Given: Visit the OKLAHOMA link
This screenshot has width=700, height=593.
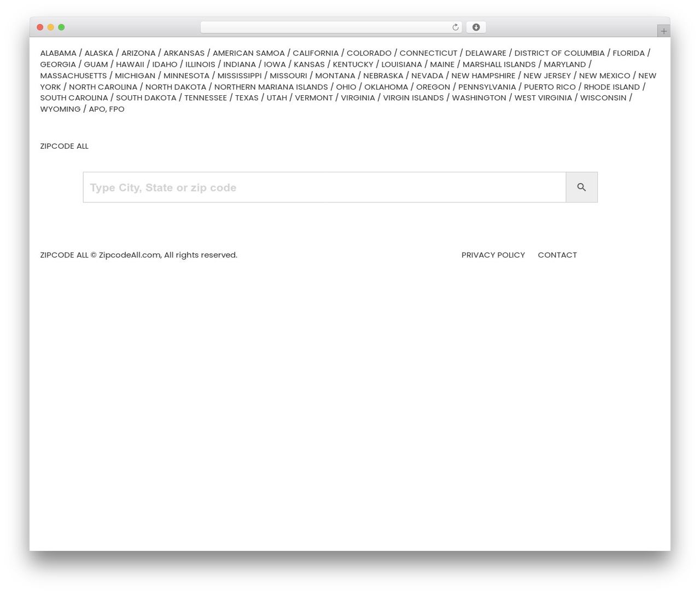Looking at the screenshot, I should point(386,87).
